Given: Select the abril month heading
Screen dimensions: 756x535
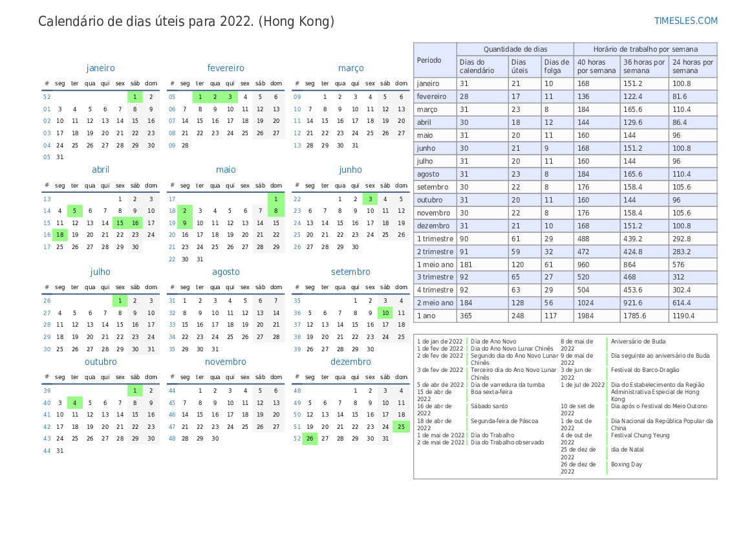Looking at the screenshot, I should click(100, 169).
